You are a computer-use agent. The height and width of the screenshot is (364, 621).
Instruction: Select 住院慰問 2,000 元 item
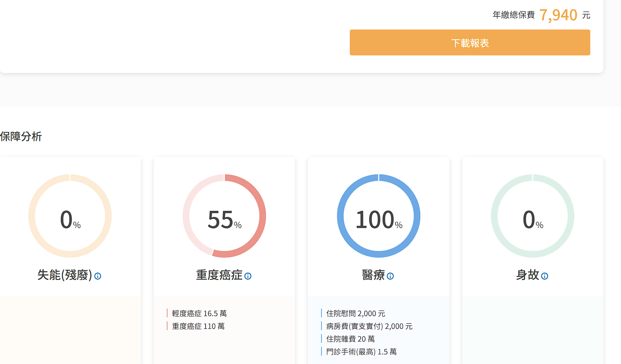coord(355,313)
